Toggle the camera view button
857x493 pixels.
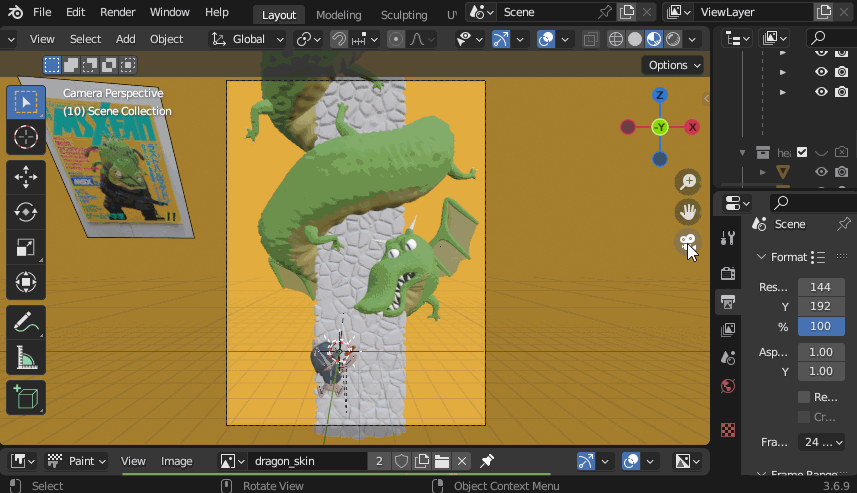688,242
